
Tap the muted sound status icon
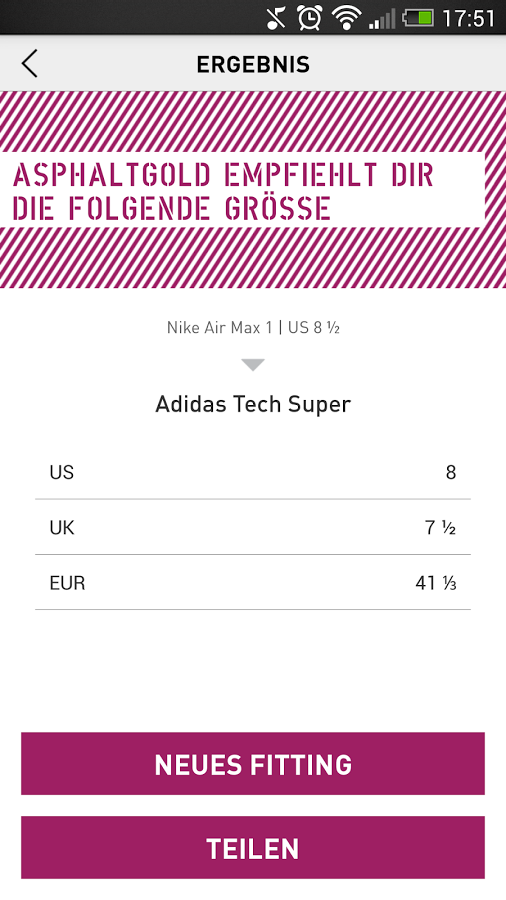[277, 18]
